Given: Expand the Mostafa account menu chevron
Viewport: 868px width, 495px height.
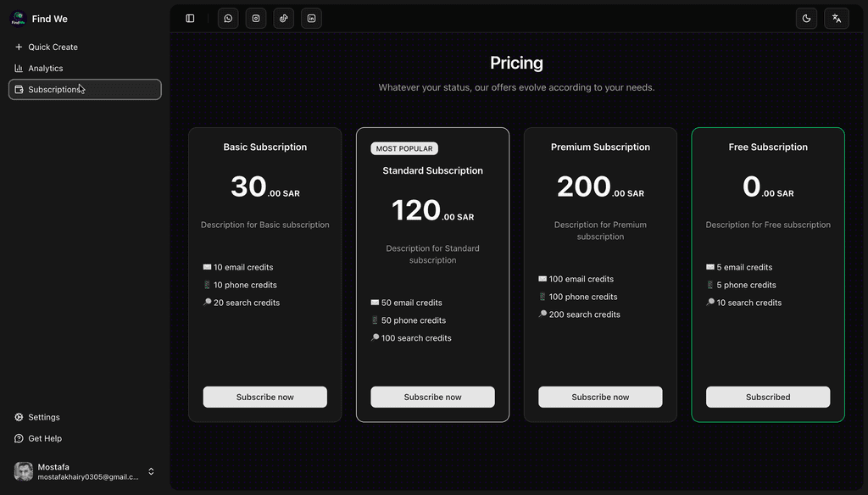Looking at the screenshot, I should pyautogui.click(x=151, y=471).
